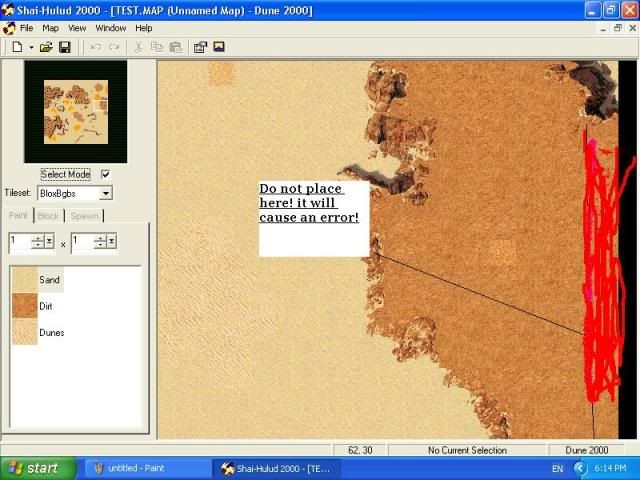Click the EN language indicator in tray
Image resolution: width=640 pixels, height=480 pixels.
(557, 469)
